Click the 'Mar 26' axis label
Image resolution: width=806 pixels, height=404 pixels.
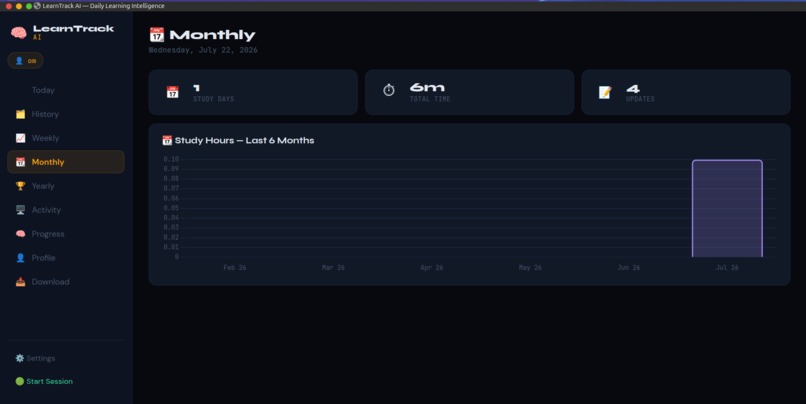[x=333, y=268]
